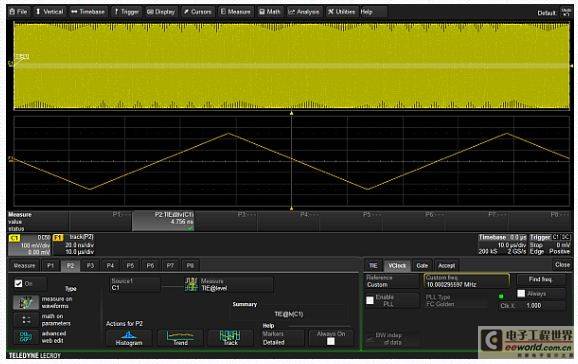Switch to the TIE tab
Viewport: 578px width, 364px height.
pyautogui.click(x=373, y=266)
